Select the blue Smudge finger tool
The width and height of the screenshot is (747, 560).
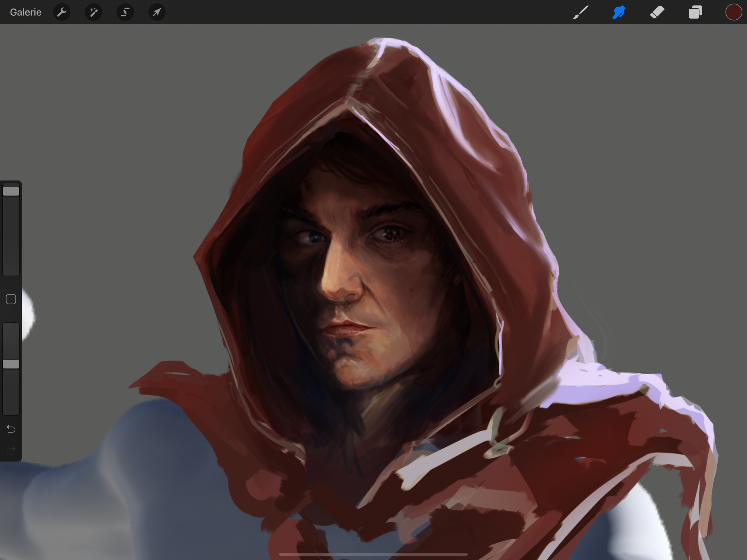point(619,12)
